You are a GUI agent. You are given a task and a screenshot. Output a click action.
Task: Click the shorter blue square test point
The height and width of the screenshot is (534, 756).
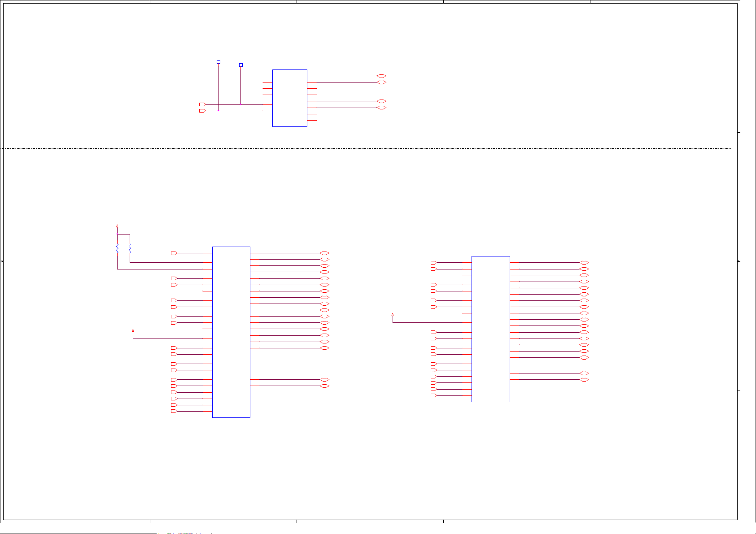pyautogui.click(x=241, y=65)
